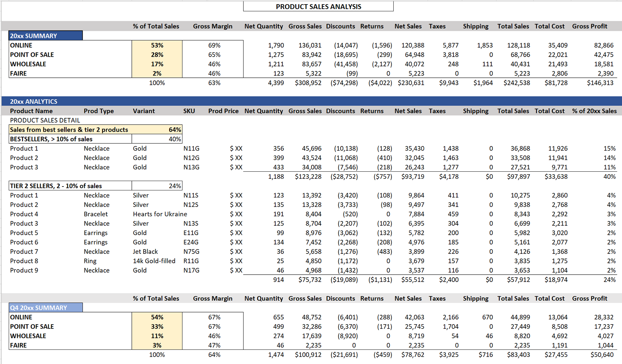Select the Gross Profit column header
The height and width of the screenshot is (364, 622).
[590, 26]
